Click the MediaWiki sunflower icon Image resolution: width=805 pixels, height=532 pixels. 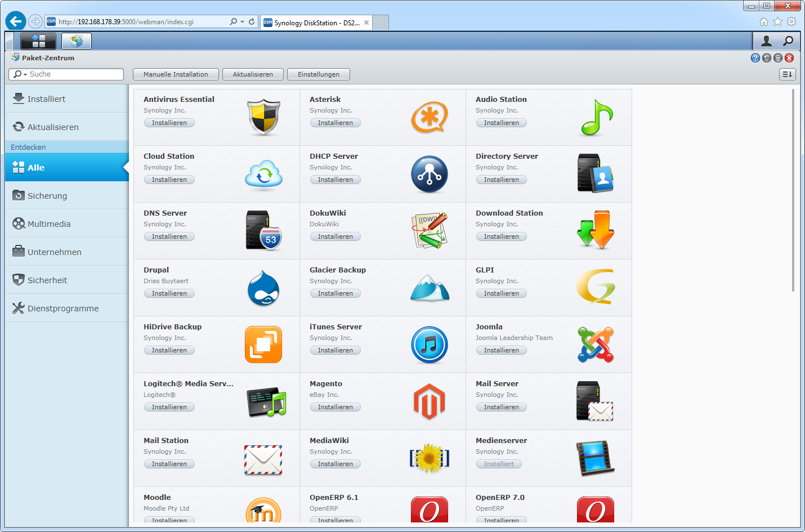[430, 458]
